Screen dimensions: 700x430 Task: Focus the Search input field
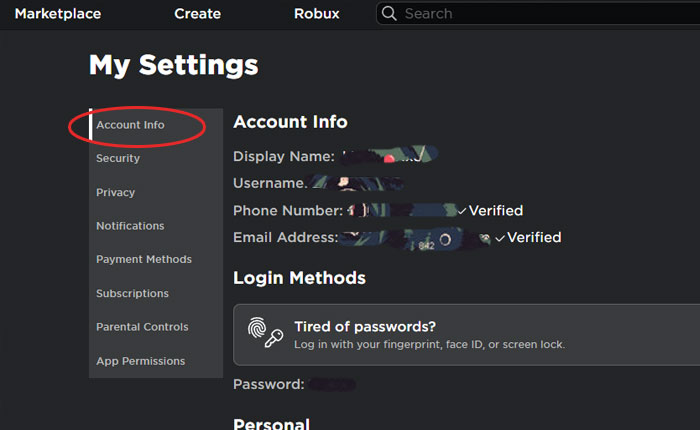tap(540, 14)
